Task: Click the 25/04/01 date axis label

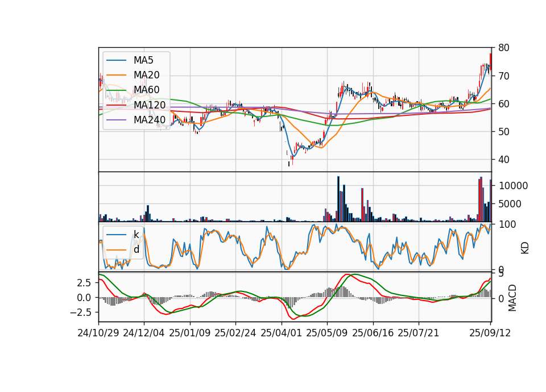Action: [x=282, y=333]
